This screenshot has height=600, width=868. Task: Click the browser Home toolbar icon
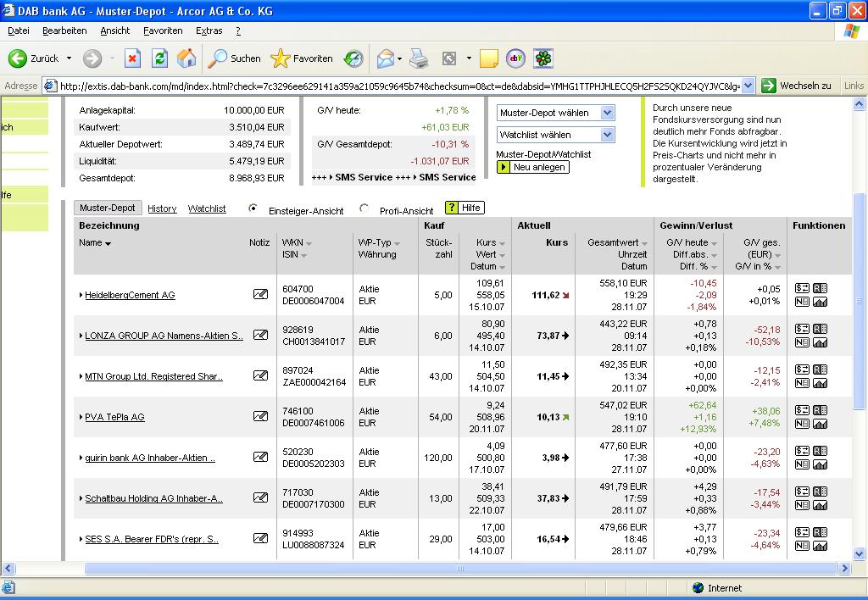(186, 58)
